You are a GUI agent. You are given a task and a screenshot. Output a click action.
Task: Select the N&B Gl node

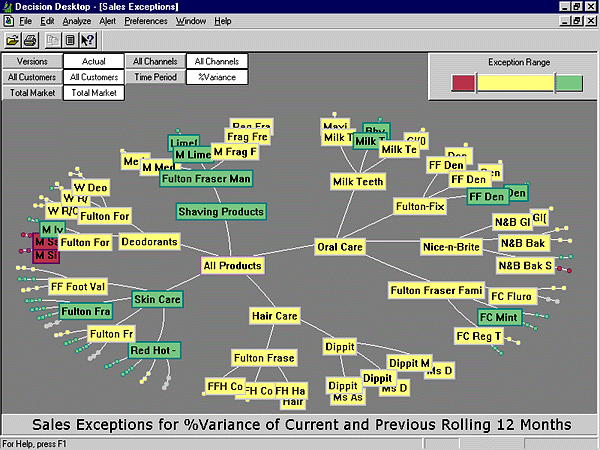click(513, 222)
